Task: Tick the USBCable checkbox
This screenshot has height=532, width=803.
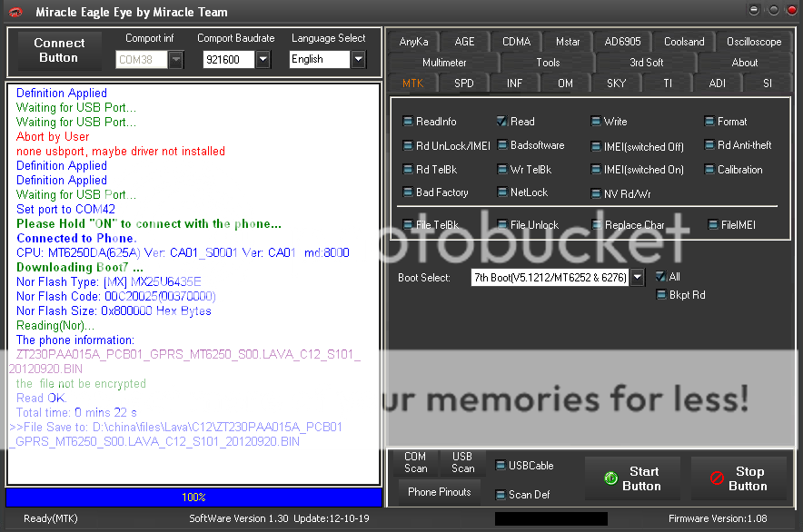Action: point(501,466)
